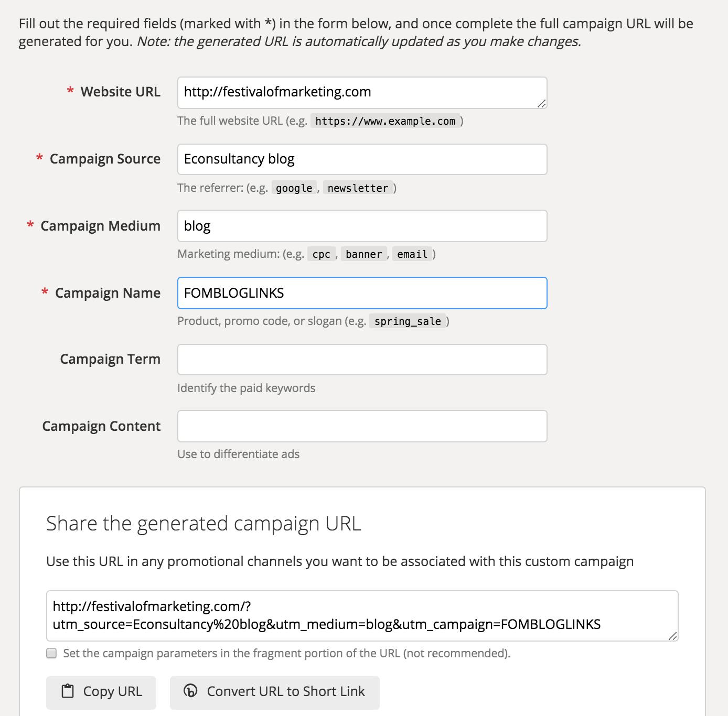Click the Bitly icon on Convert URL button
This screenshot has width=728, height=716.
[190, 691]
